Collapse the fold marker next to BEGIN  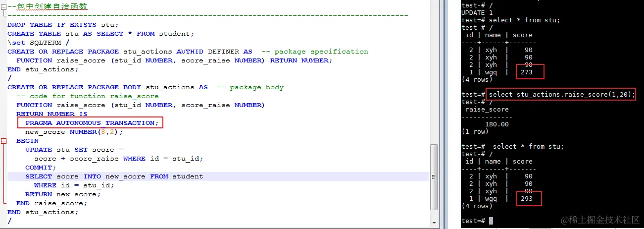pos(4,141)
